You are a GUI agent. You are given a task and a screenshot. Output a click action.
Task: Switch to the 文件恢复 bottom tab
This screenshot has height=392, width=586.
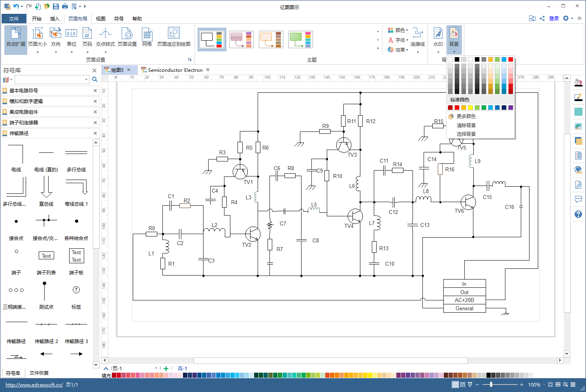pos(39,373)
